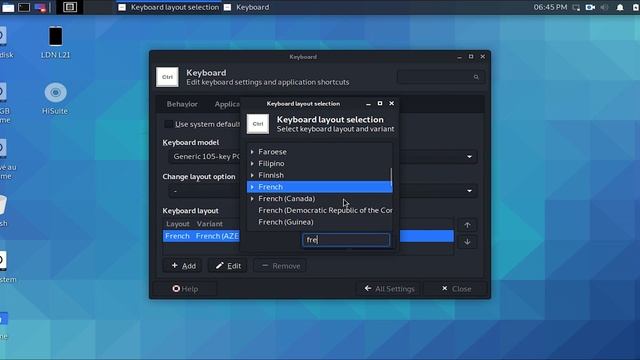Open the file manager launcher in top panel

coord(8,7)
